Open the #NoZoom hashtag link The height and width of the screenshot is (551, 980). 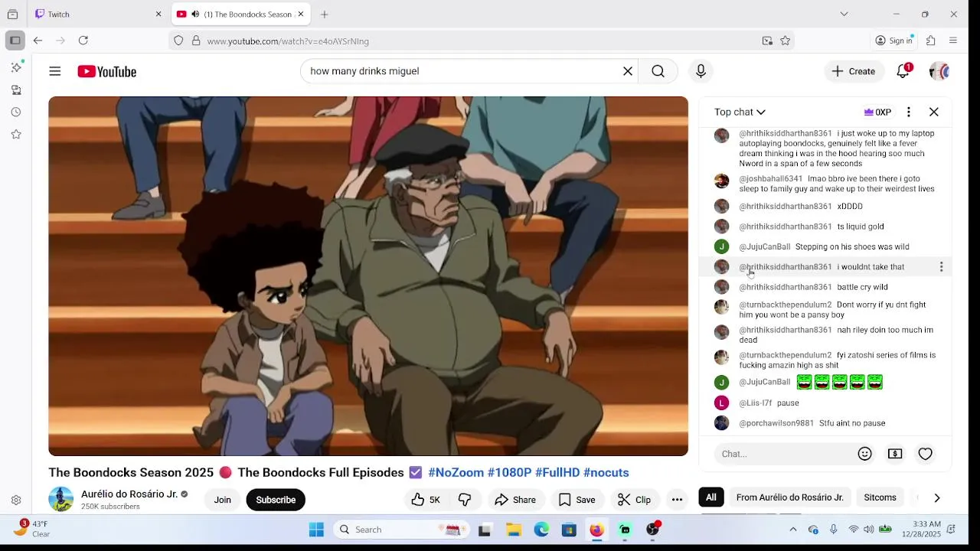pyautogui.click(x=456, y=472)
